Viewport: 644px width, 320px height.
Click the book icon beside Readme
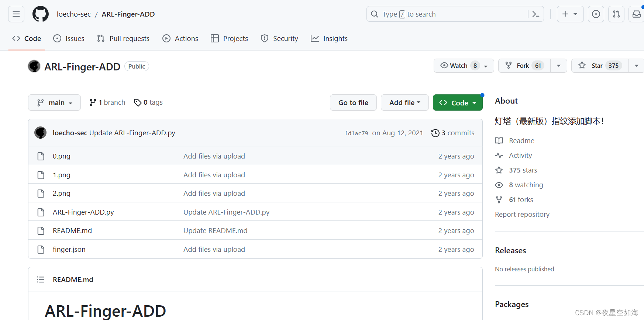pyautogui.click(x=499, y=140)
